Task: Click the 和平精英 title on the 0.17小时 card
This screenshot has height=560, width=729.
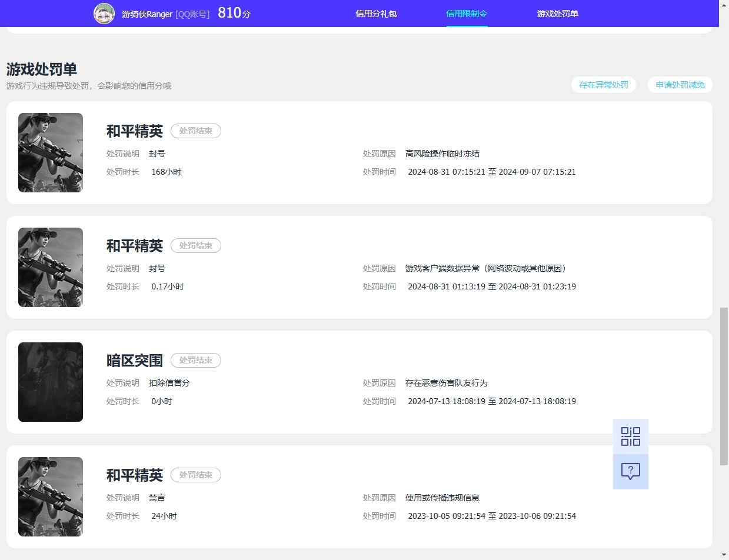Action: tap(135, 245)
